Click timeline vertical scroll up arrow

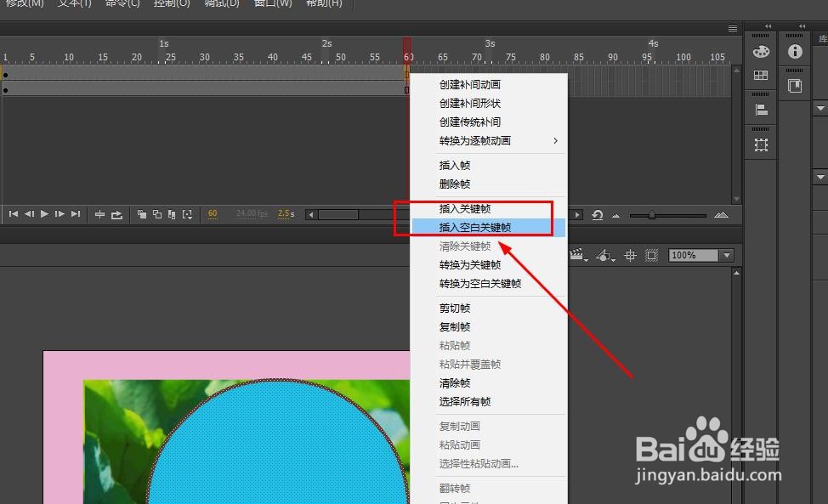pos(737,70)
